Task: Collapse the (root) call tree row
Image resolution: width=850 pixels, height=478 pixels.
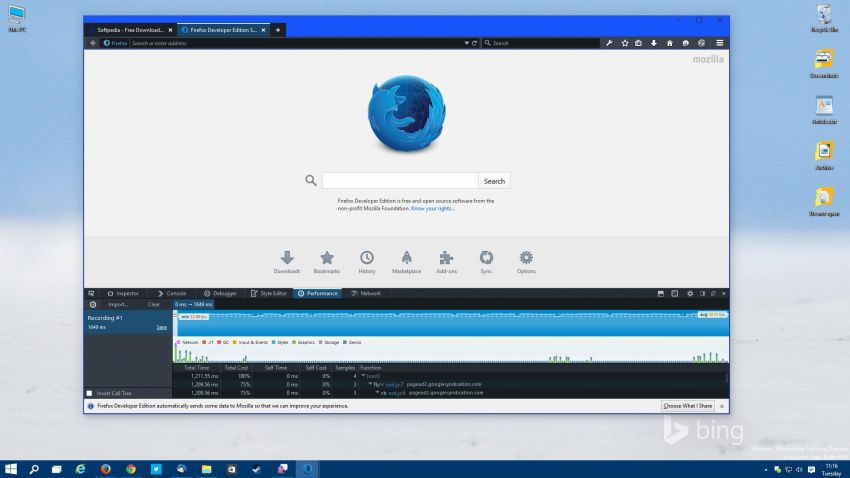Action: [363, 375]
